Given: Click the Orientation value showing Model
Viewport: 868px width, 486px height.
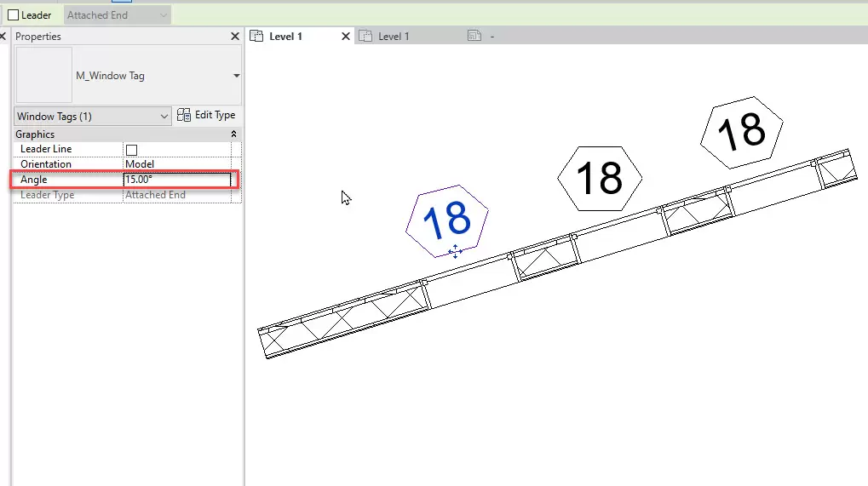Looking at the screenshot, I should (177, 164).
